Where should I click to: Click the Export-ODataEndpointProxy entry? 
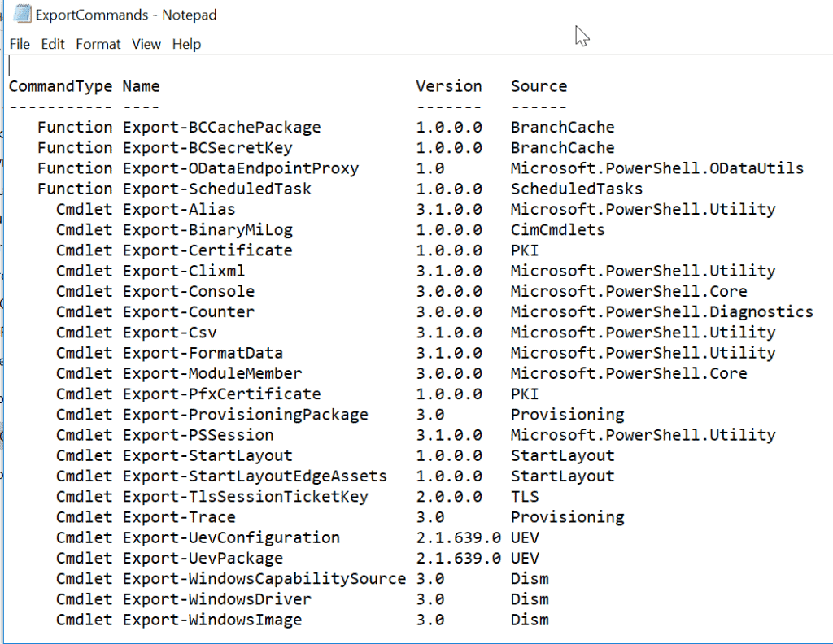click(240, 168)
